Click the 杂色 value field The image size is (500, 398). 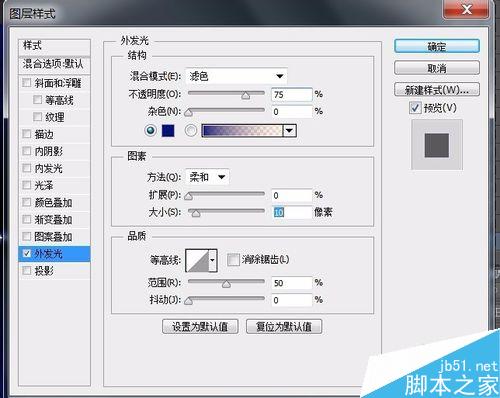(292, 112)
